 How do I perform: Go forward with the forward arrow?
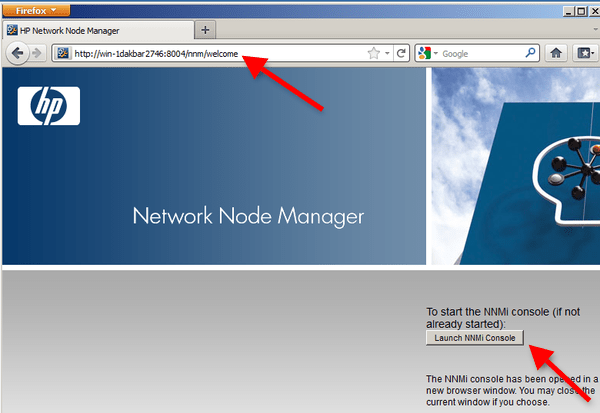click(37, 53)
